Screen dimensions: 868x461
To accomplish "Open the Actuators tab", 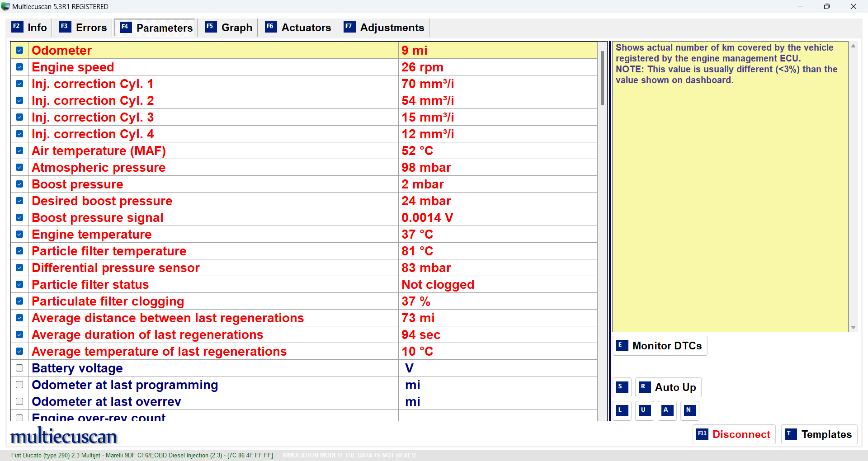I will click(298, 28).
